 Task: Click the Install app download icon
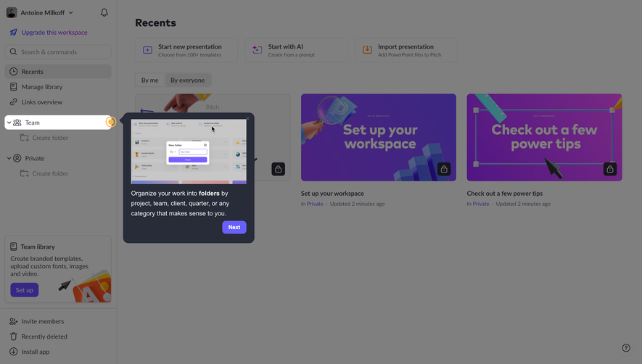[14, 352]
